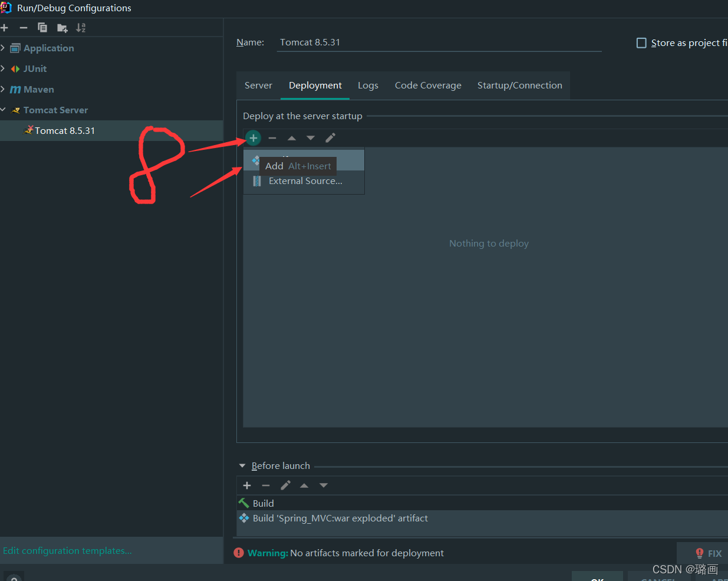Viewport: 728px width, 581px height.
Task: Expand the Maven configurations group
Action: 5,89
